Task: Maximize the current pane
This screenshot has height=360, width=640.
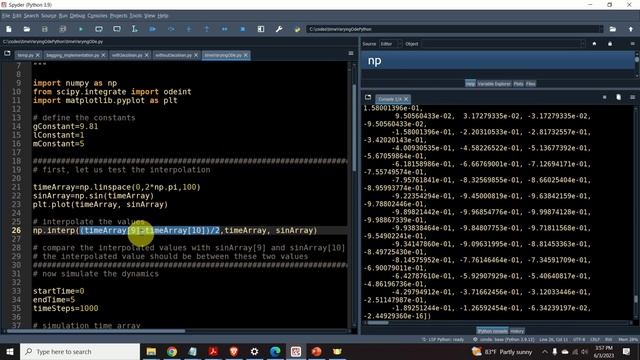Action: click(261, 29)
